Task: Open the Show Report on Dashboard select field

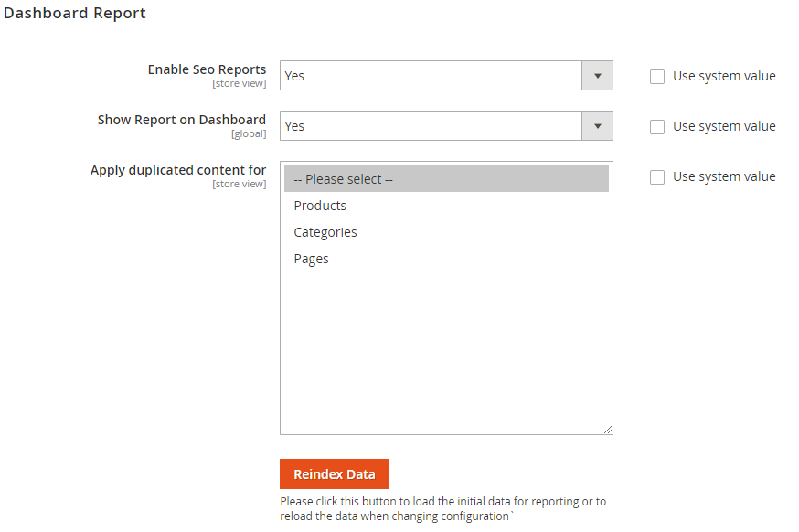Action: [x=431, y=126]
